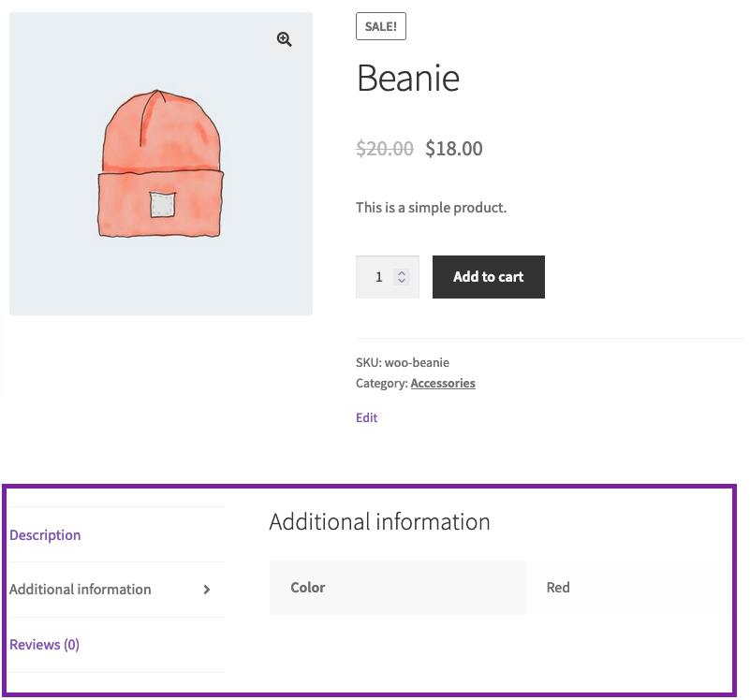Screen dimensions: 750x700
Task: Click the SALE! badge
Action: click(x=380, y=26)
